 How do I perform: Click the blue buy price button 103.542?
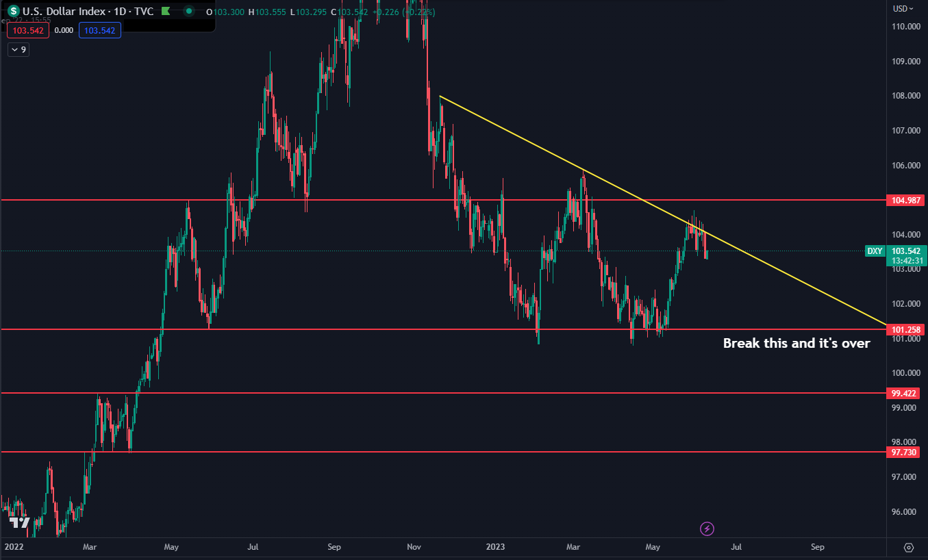coord(100,30)
